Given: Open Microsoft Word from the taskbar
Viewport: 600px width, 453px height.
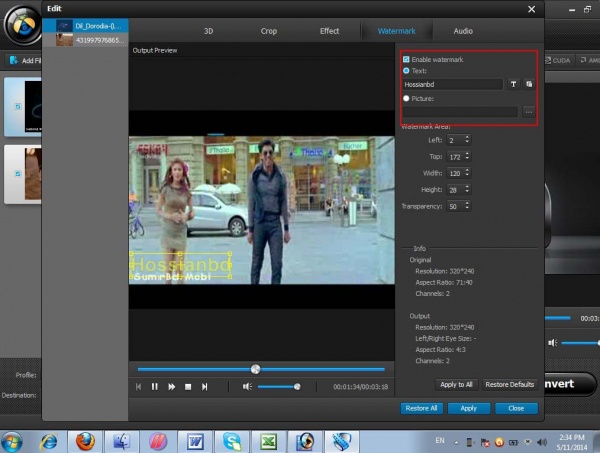Looking at the screenshot, I should 195,439.
